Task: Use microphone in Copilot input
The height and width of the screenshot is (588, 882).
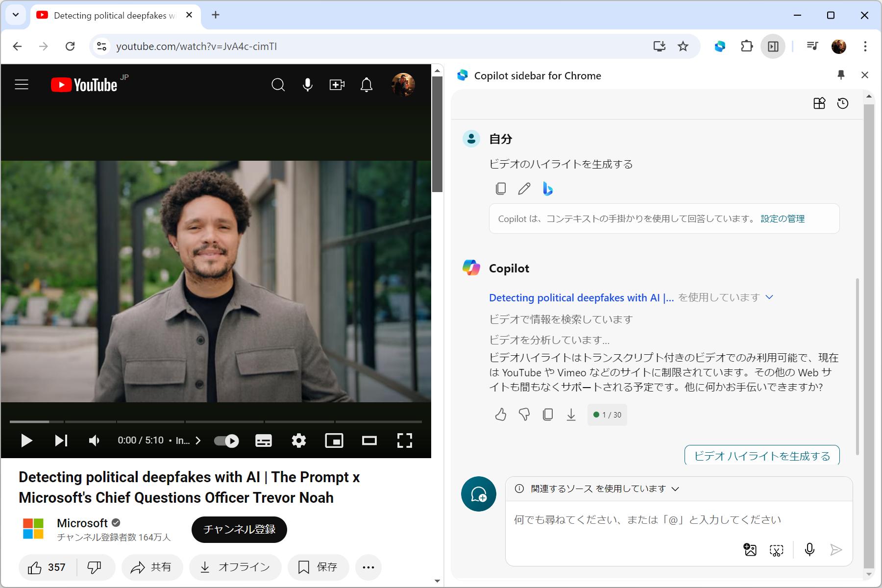Action: (809, 550)
